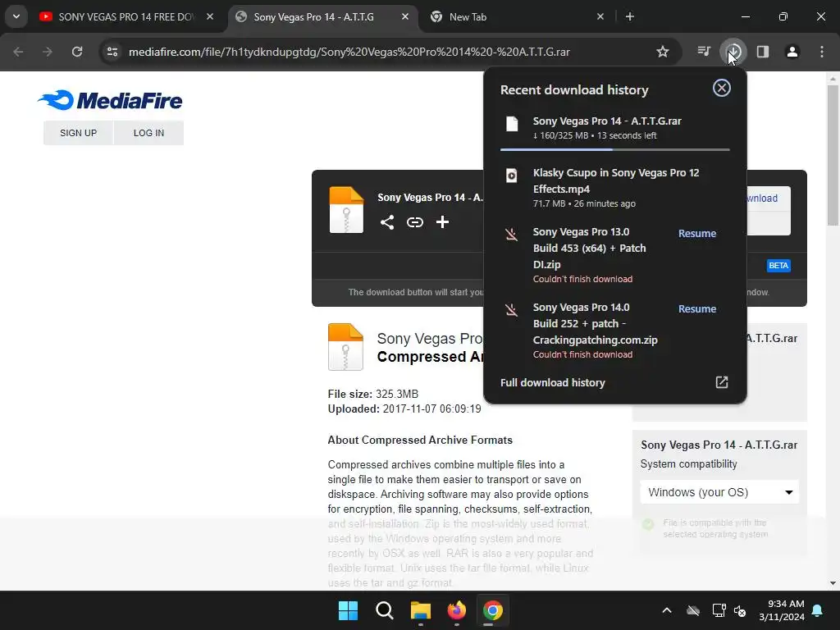The image size is (840, 630).
Task: Open the Chrome profile icon
Action: 792,52
